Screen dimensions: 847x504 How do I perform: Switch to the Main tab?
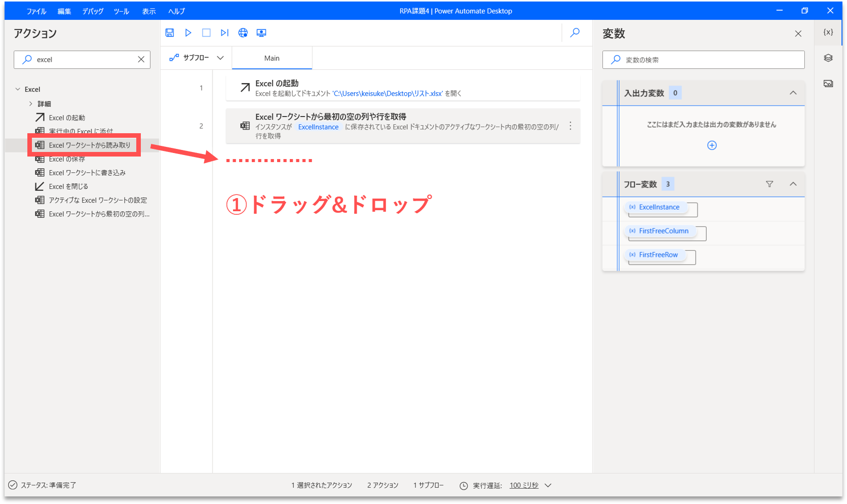pyautogui.click(x=272, y=58)
